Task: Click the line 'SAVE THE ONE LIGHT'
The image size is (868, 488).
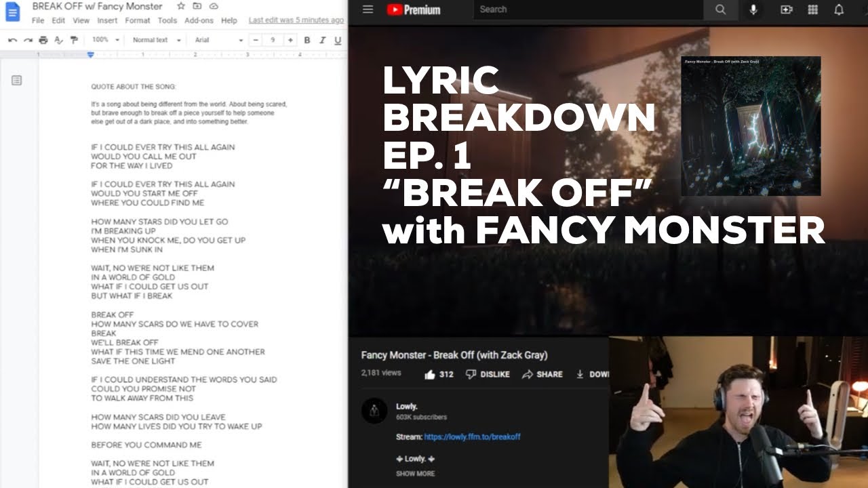Action: 132,361
